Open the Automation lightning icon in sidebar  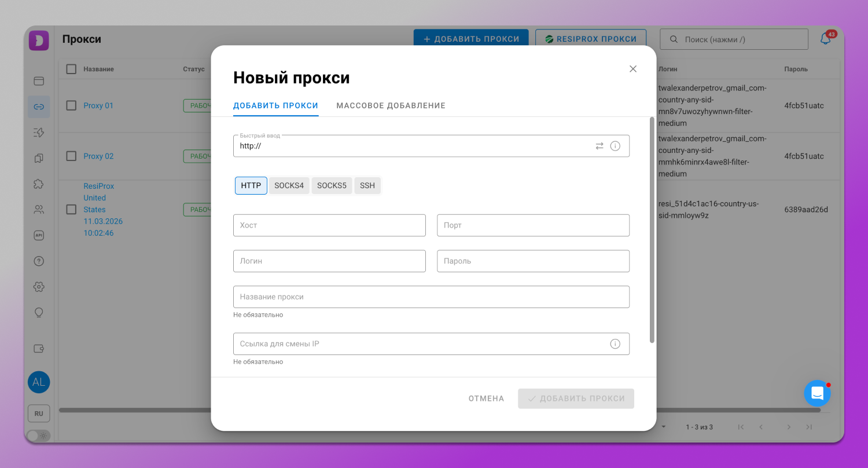(38, 132)
